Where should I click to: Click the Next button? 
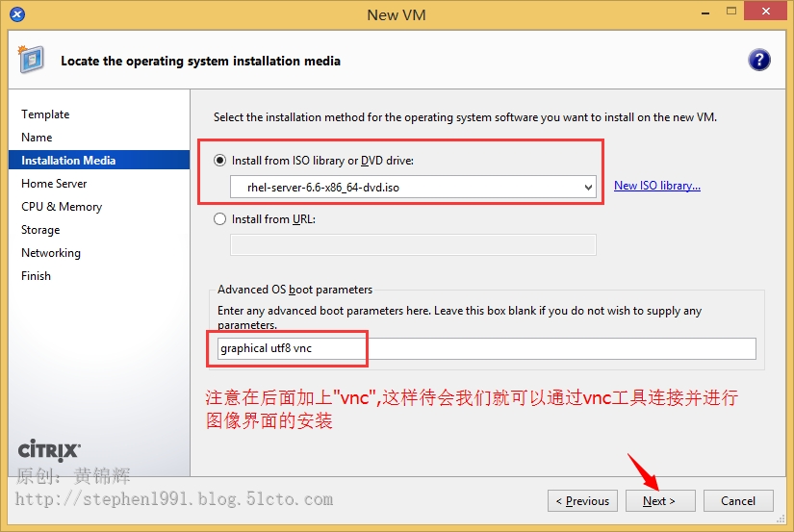(x=660, y=500)
